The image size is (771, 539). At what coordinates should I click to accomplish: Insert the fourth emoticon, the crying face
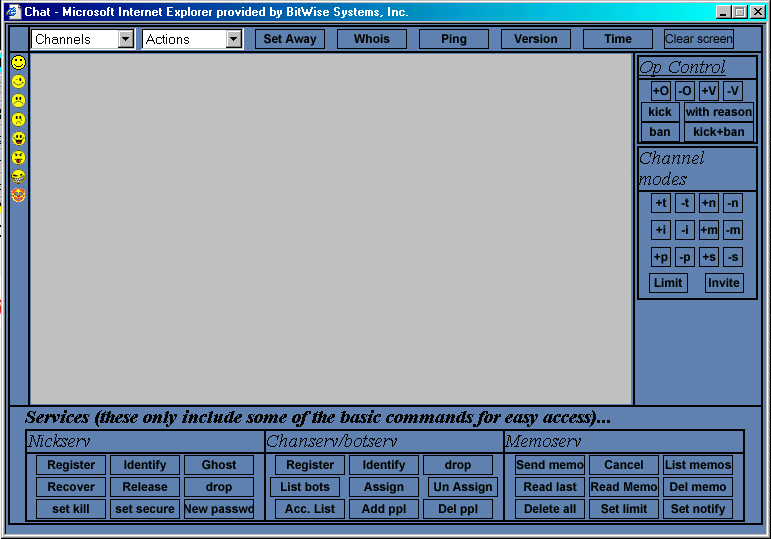[x=18, y=119]
